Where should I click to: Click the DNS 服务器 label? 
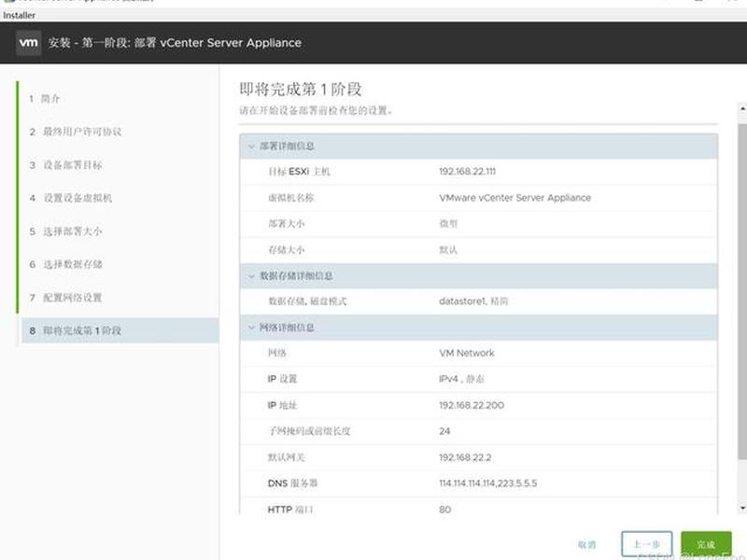pyautogui.click(x=292, y=483)
